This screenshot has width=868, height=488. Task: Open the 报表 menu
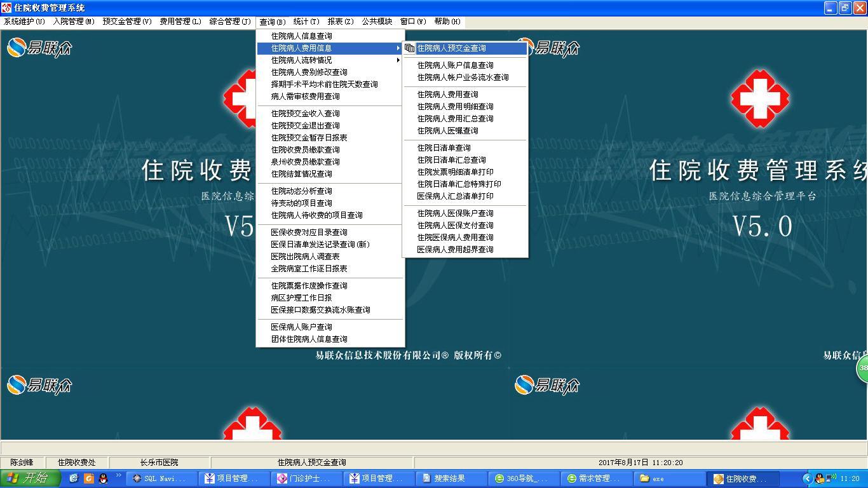coord(341,22)
